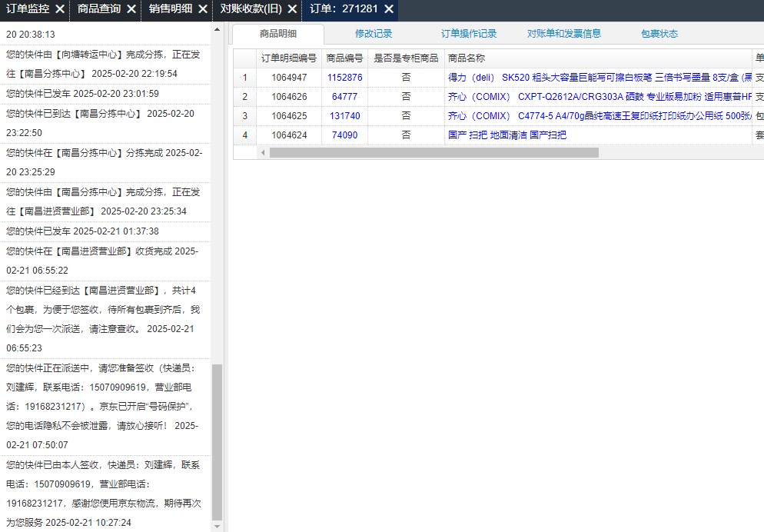The width and height of the screenshot is (764, 532).
Task: Click the table horizontal scrollbar thumb
Action: [x=434, y=152]
